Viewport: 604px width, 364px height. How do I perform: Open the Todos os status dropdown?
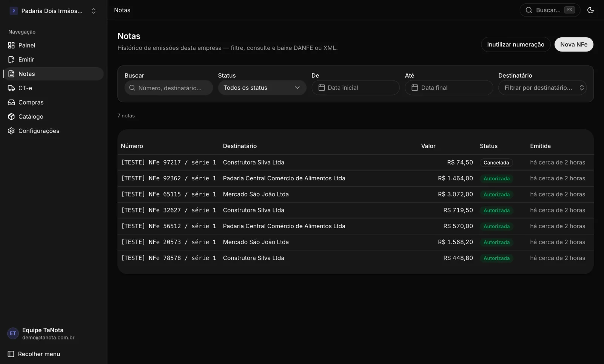click(262, 88)
